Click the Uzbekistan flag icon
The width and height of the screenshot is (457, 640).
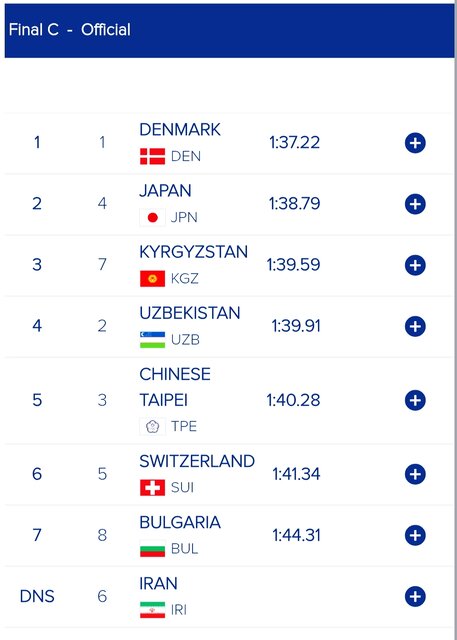coord(153,340)
